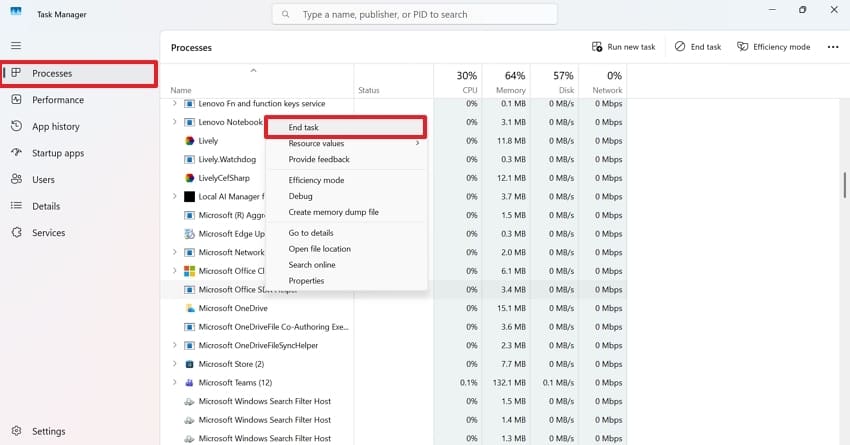Select Go to details
Screen dimensions: 850x445
(x=346, y=233)
